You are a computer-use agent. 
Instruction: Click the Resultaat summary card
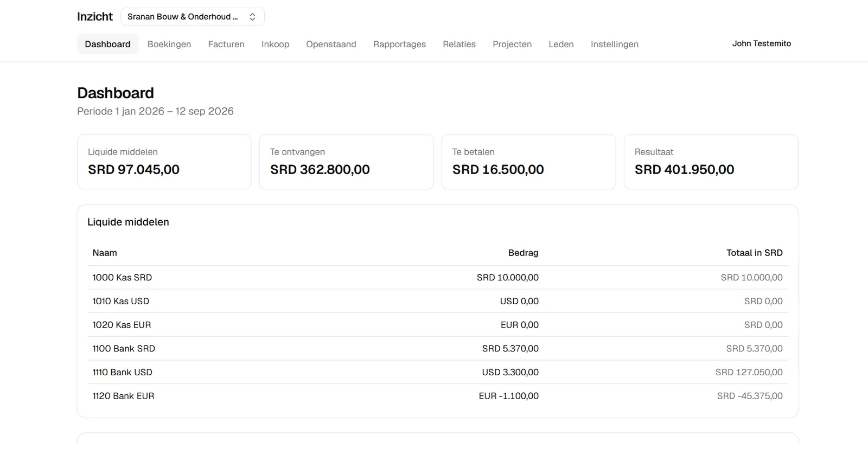coord(711,162)
